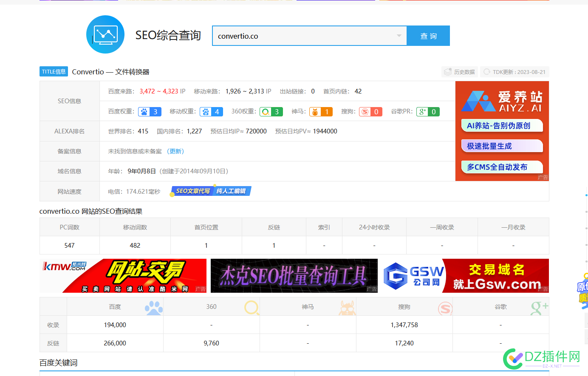
Task: Open the kmw.com 网站交易 banner ad
Action: [x=123, y=276]
